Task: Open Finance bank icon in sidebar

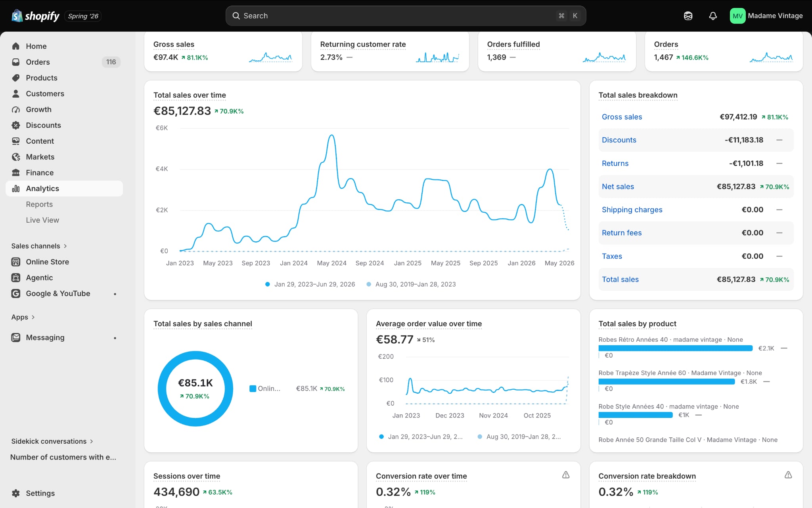Action: pyautogui.click(x=16, y=173)
